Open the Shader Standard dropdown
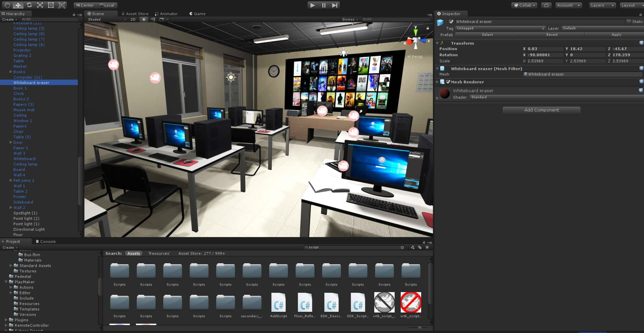The height and width of the screenshot is (333, 644). [556, 97]
